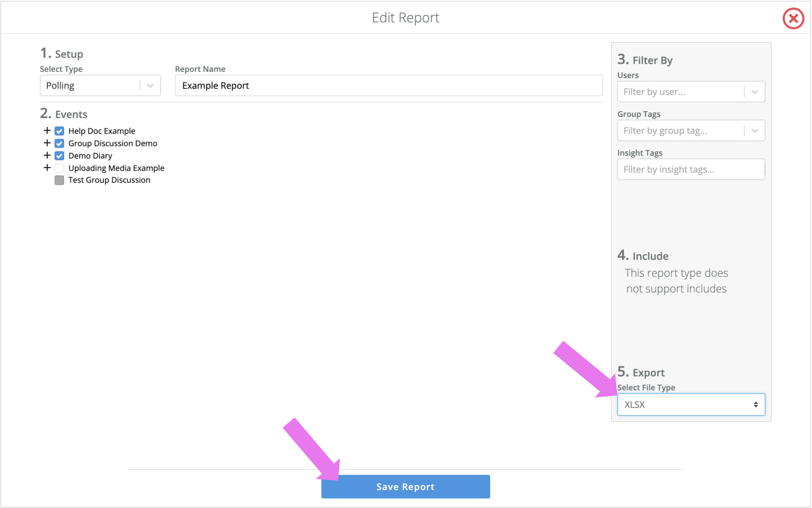Uncheck Demo Diary checkbox
Image resolution: width=812 pixels, height=508 pixels.
point(59,155)
